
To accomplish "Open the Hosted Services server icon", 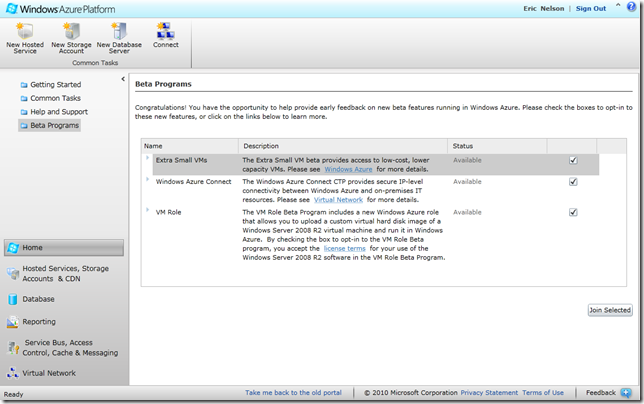I will [x=13, y=273].
